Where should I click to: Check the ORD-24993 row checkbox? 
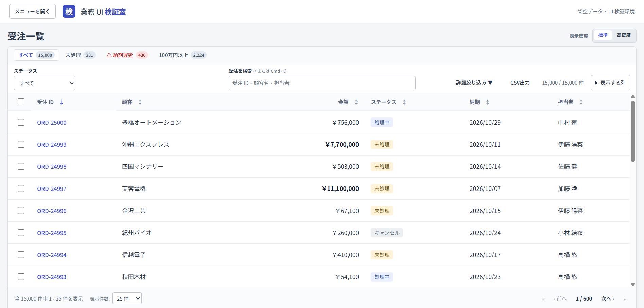coord(21,277)
